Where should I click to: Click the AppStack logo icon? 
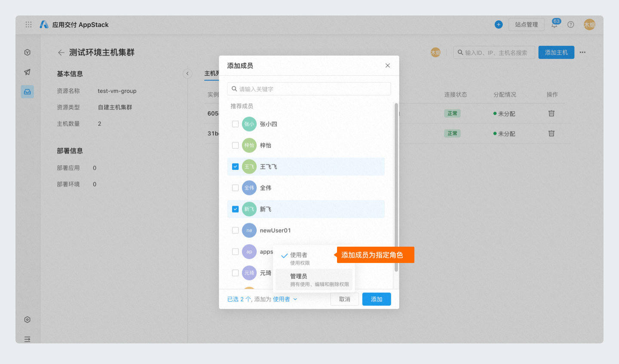coord(44,24)
